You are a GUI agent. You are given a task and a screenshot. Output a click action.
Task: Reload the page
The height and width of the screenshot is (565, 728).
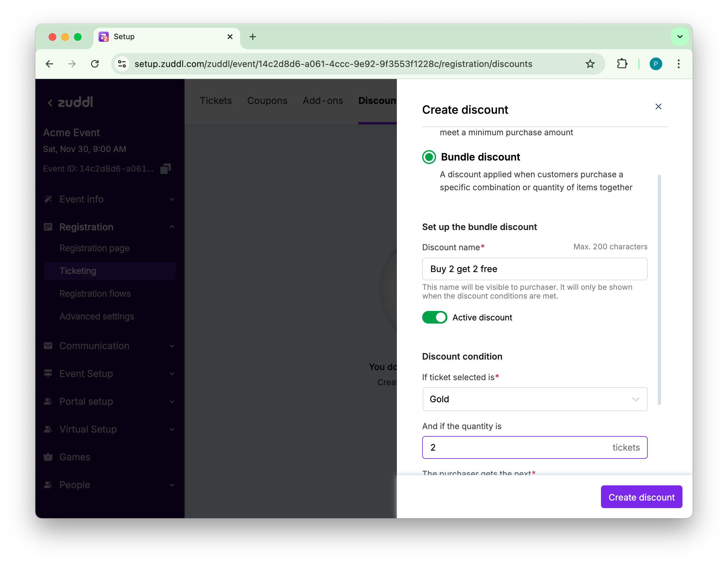pyautogui.click(x=95, y=64)
